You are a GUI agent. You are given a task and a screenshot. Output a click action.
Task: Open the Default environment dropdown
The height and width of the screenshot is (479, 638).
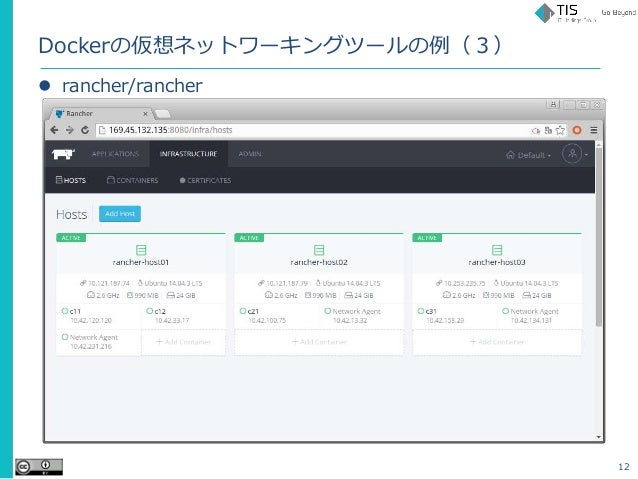click(529, 155)
